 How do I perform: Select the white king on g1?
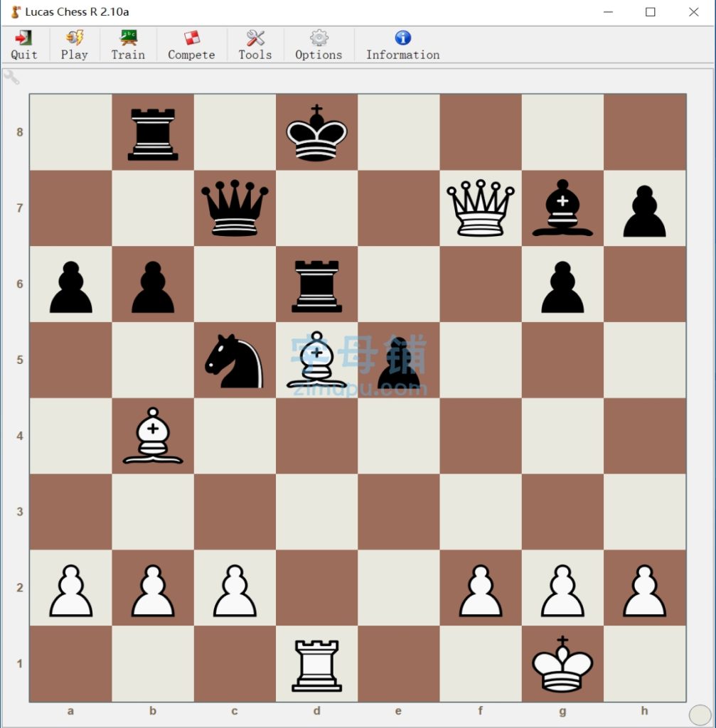coord(562,664)
